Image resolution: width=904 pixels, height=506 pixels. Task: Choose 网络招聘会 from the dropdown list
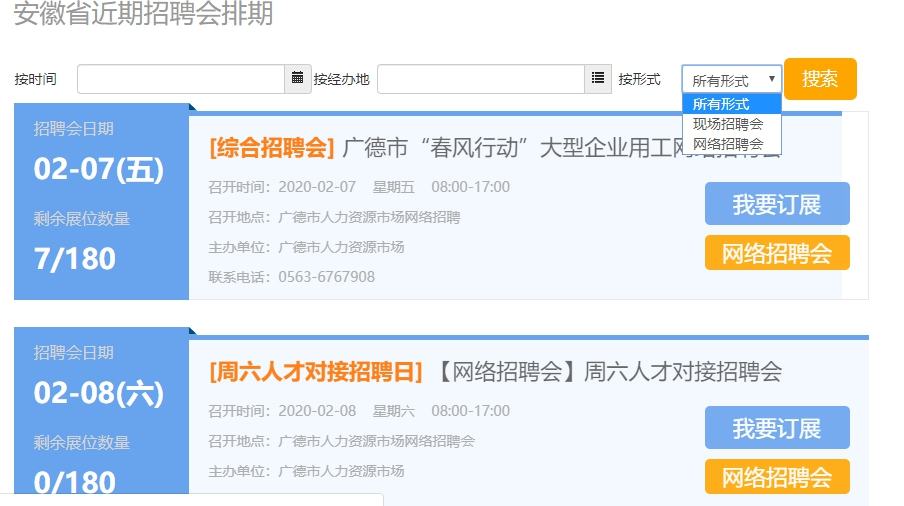(x=731, y=144)
